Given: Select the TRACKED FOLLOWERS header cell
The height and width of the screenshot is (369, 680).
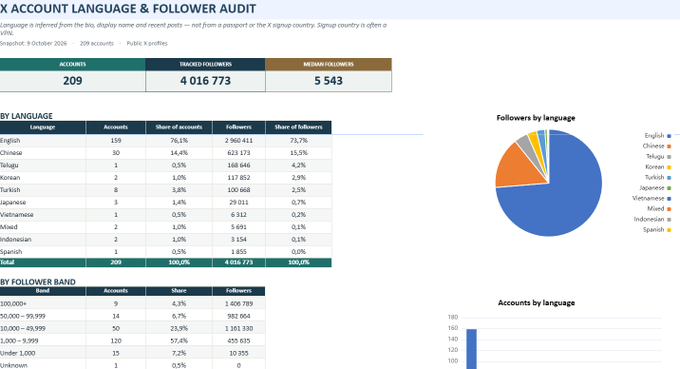Looking at the screenshot, I should pos(206,64).
